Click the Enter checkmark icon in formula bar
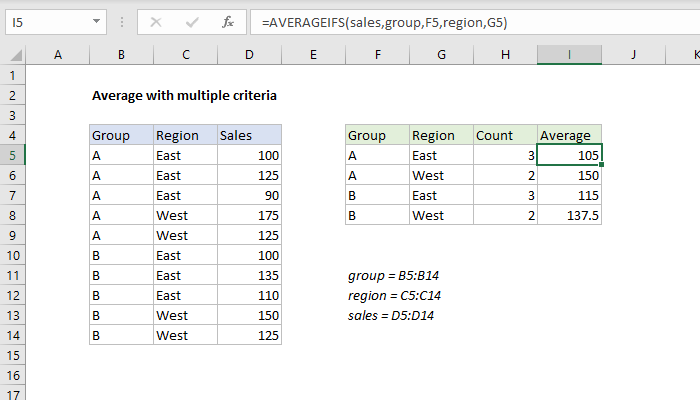The height and width of the screenshot is (400, 700). coord(191,20)
